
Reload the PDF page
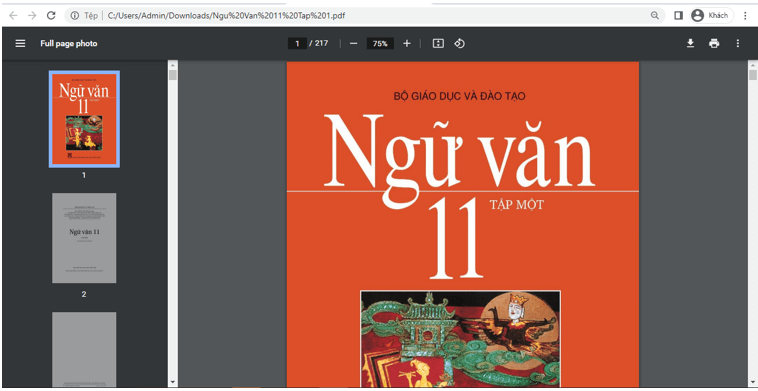point(51,15)
